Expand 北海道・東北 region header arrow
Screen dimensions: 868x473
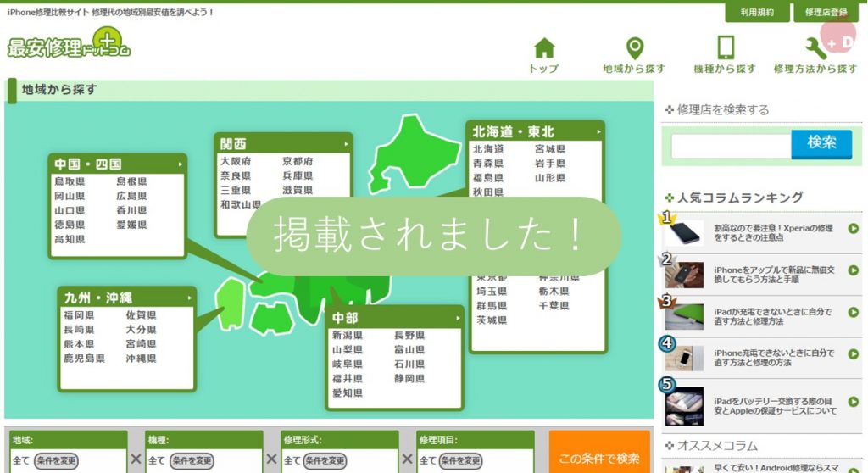tap(598, 132)
